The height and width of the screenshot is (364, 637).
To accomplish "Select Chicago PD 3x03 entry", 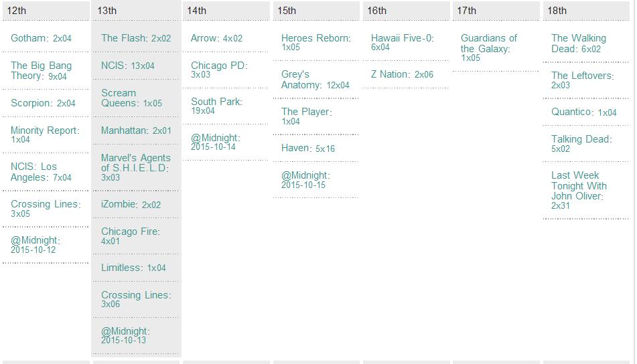I will coord(220,70).
